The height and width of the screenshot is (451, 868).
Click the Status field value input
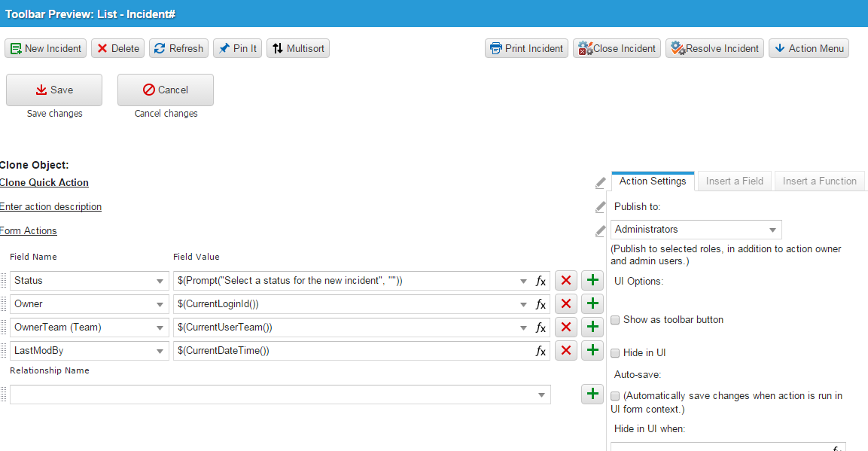(346, 281)
